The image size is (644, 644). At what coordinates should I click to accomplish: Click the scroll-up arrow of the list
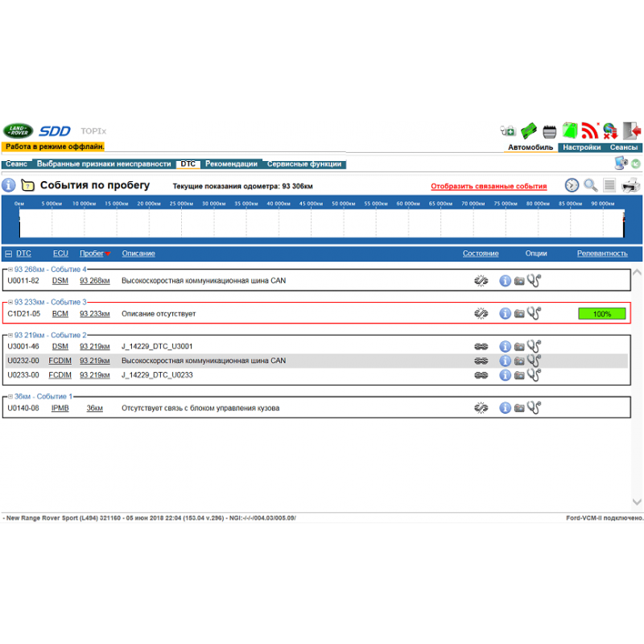pos(637,274)
